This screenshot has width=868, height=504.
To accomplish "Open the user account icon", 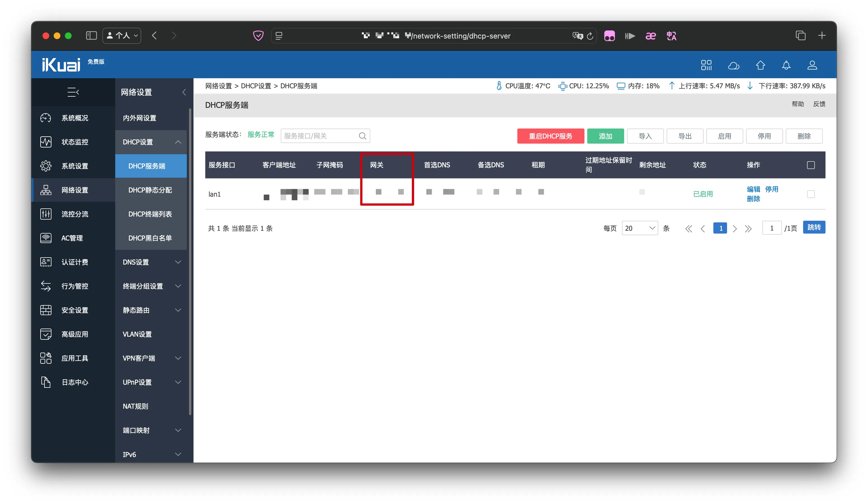I will pyautogui.click(x=812, y=65).
